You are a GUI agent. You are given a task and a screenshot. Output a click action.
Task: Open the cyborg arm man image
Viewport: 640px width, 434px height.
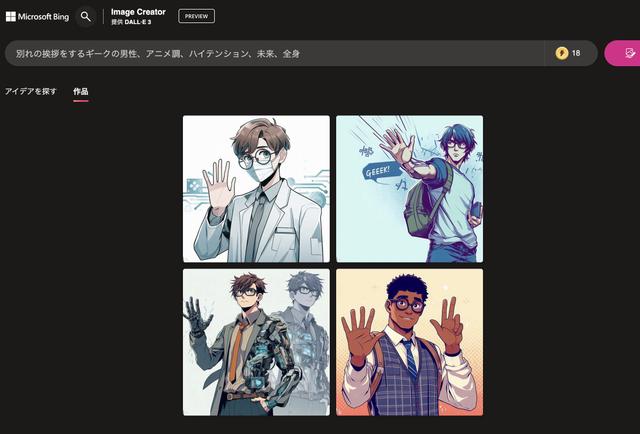click(x=256, y=342)
